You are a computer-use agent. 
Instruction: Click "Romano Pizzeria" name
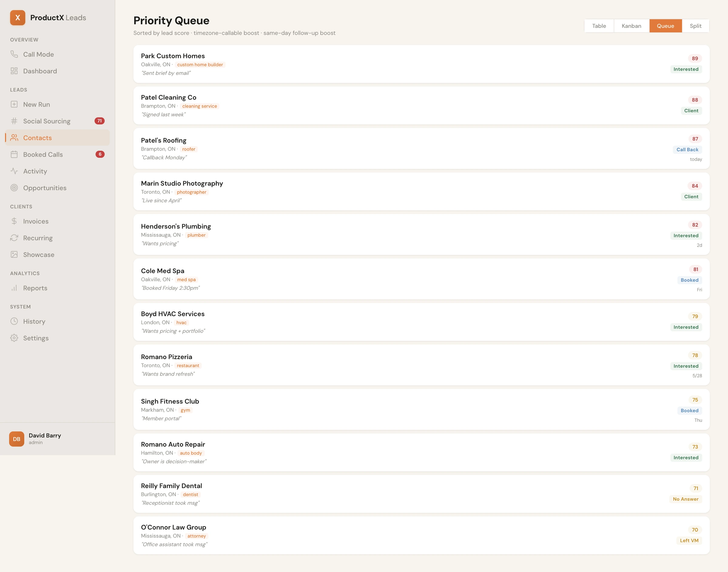point(166,357)
